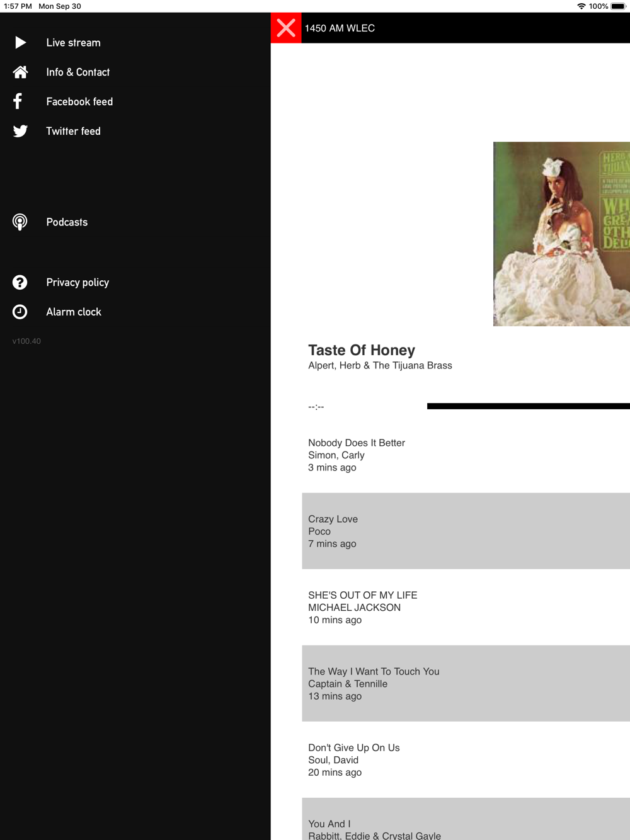Viewport: 630px width, 840px height.
Task: Click artist Alpert, Herb & The Tijuana Brass
Action: pyautogui.click(x=380, y=365)
